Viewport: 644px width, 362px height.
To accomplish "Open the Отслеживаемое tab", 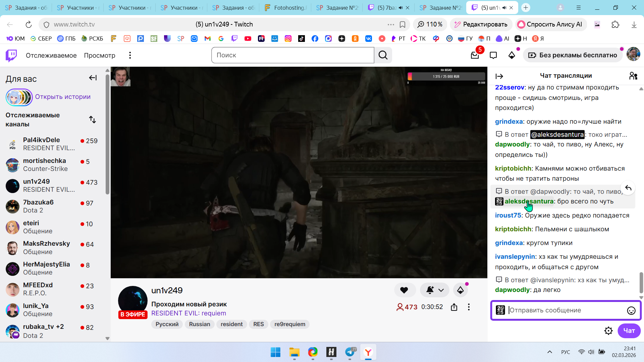I will point(51,55).
